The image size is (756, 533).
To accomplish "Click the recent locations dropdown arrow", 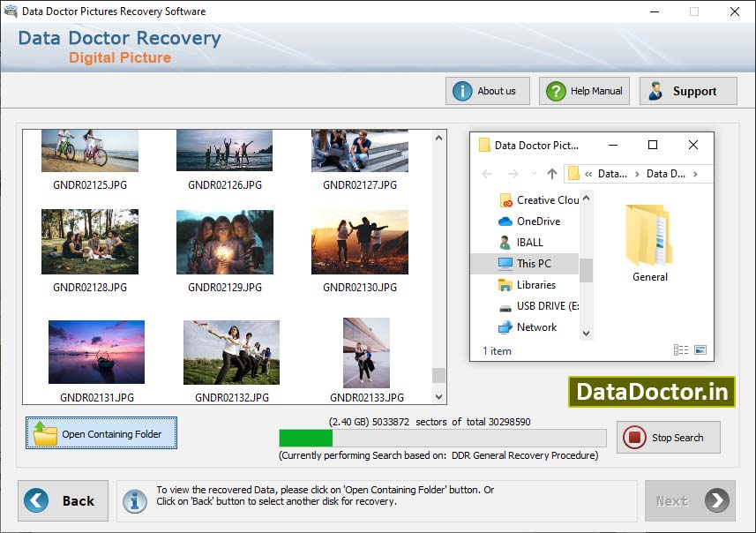I will click(534, 173).
